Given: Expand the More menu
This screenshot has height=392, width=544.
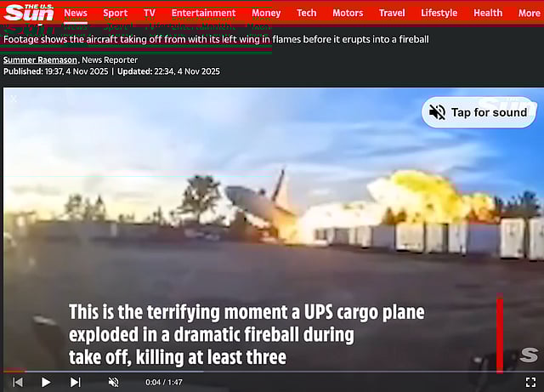Looking at the screenshot, I should [x=529, y=14].
